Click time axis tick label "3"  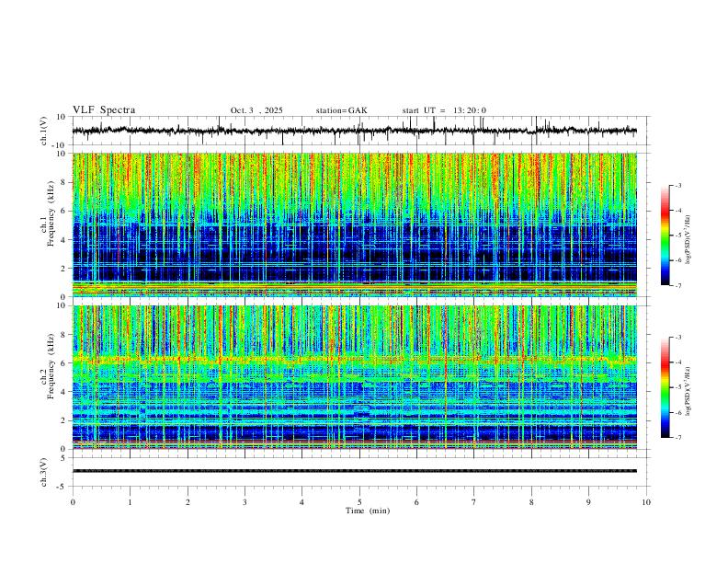point(245,502)
